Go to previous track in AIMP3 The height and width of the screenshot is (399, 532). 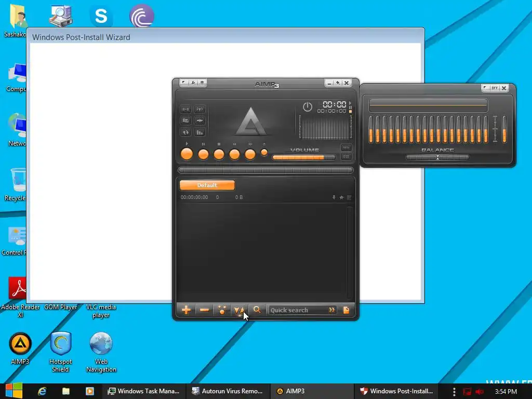click(x=234, y=154)
